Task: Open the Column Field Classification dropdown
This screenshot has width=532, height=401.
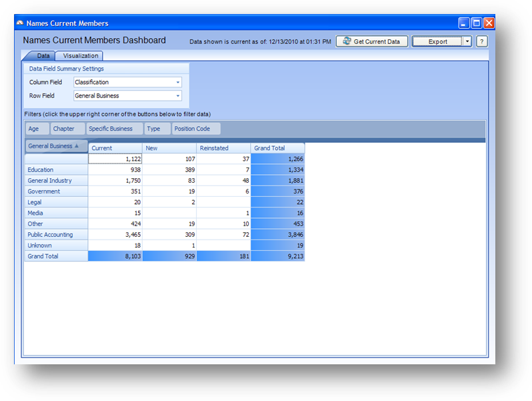Action: point(127,82)
